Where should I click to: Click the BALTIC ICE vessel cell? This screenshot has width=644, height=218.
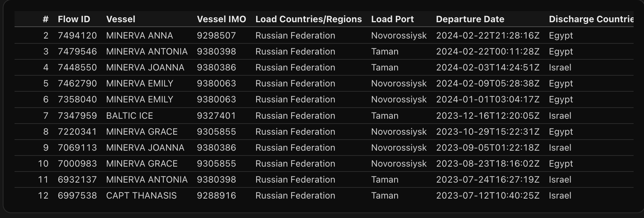point(129,116)
